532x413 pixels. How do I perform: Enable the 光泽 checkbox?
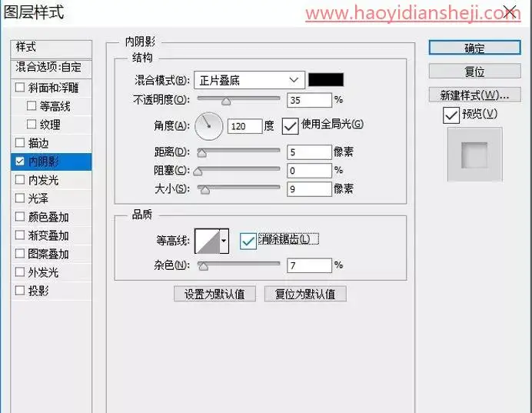coord(20,198)
